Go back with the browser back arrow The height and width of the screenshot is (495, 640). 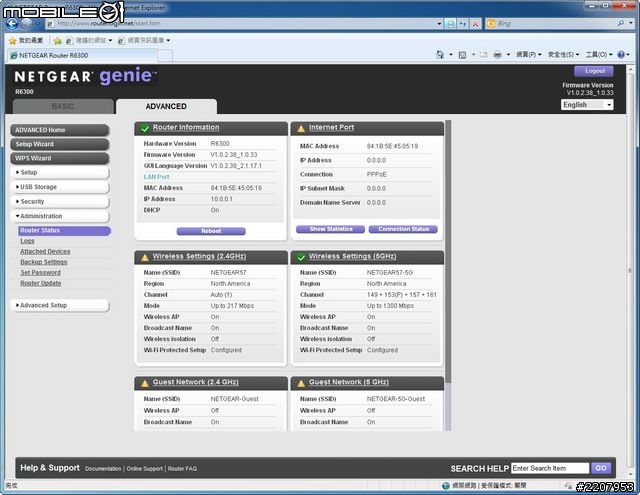pos(12,24)
